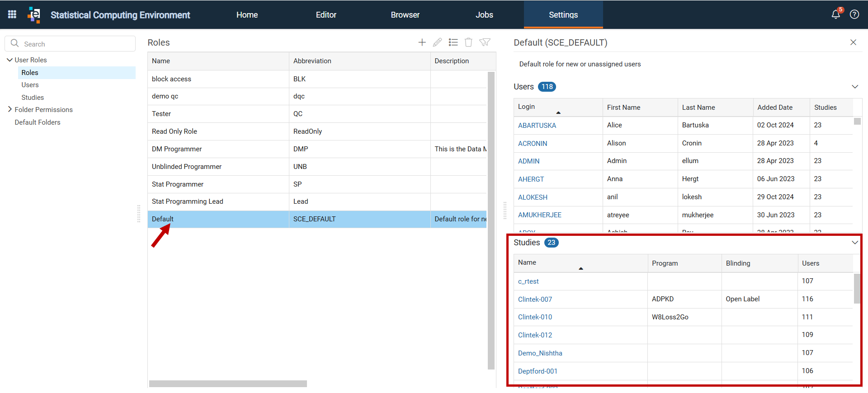Open Studies in the sidebar tree
Viewport: 868px width, 393px height.
click(33, 97)
